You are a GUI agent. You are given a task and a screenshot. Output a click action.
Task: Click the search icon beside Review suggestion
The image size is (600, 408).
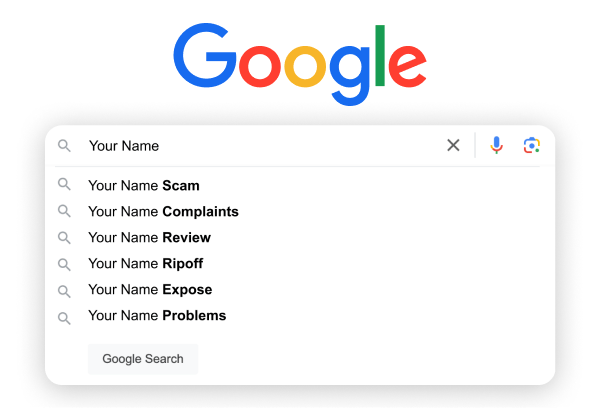64,237
